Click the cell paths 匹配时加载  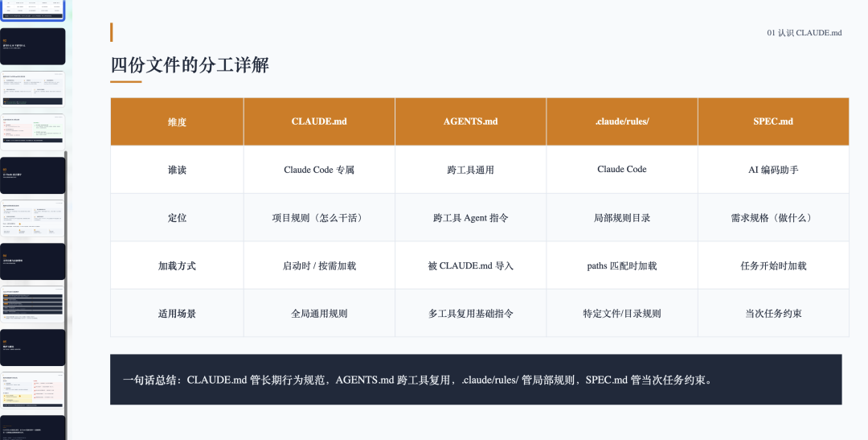click(622, 266)
